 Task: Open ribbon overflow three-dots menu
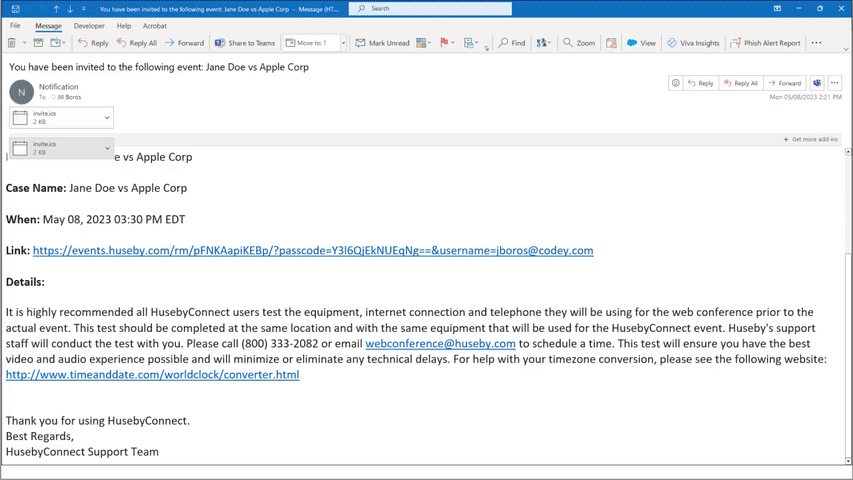[816, 42]
